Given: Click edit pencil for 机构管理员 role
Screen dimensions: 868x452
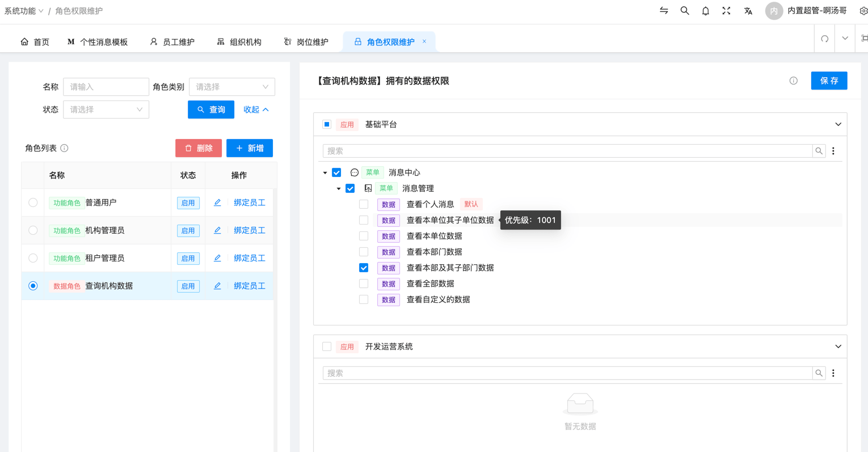Looking at the screenshot, I should point(217,230).
